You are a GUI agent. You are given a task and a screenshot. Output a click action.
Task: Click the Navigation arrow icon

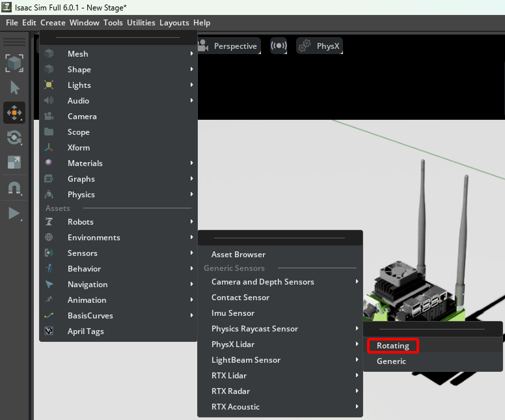49,284
